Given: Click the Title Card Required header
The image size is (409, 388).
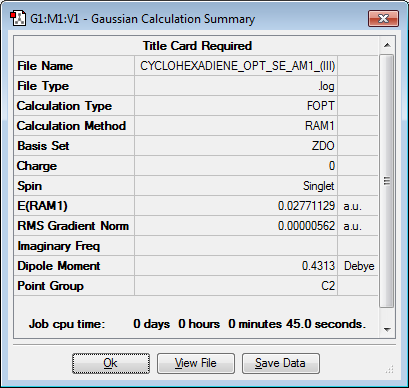Looking at the screenshot, I should (x=196, y=46).
